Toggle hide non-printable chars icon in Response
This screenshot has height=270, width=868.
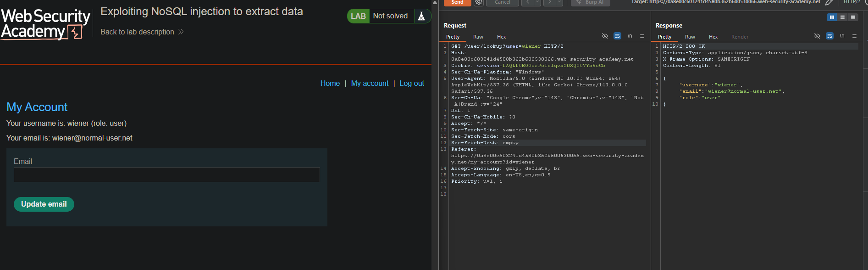tap(817, 36)
